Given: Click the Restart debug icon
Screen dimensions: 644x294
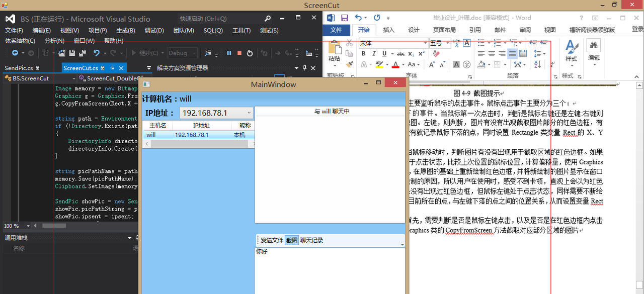Looking at the screenshot, I should tap(250, 53).
